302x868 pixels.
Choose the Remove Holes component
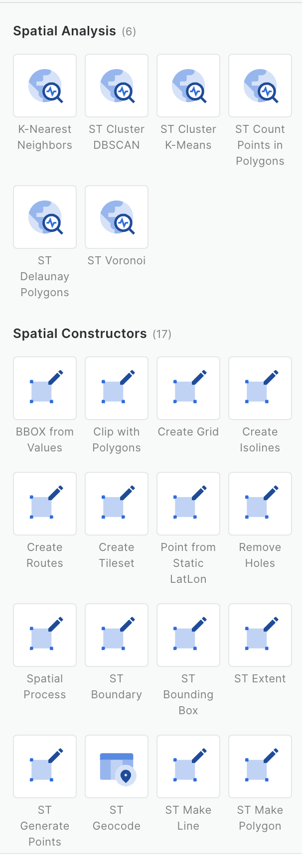(260, 504)
